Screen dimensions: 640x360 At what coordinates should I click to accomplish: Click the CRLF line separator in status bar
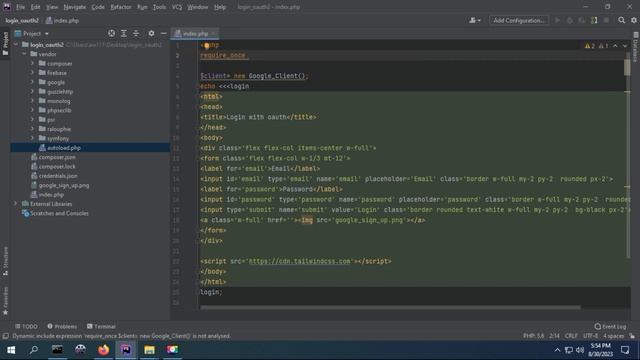pyautogui.click(x=571, y=336)
